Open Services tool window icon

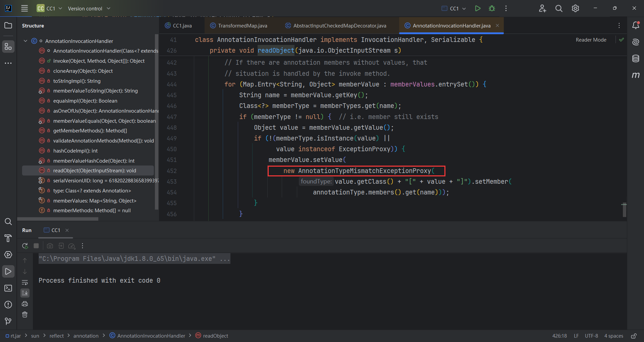pyautogui.click(x=8, y=255)
